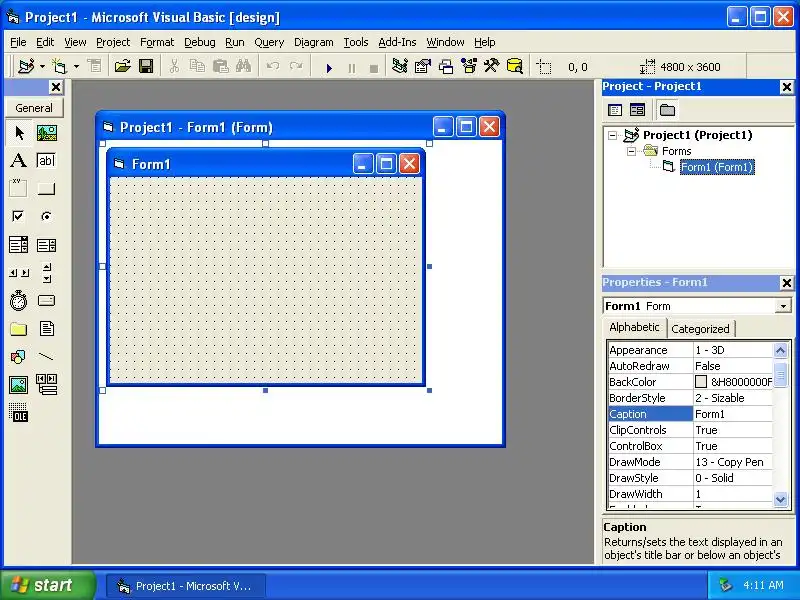Start the program with Run arrow

[329, 67]
